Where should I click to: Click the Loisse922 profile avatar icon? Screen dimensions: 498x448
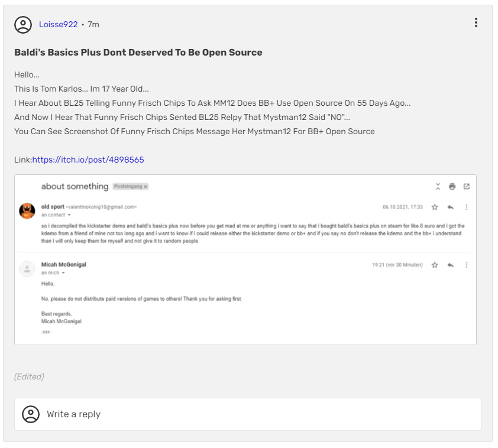(23, 24)
